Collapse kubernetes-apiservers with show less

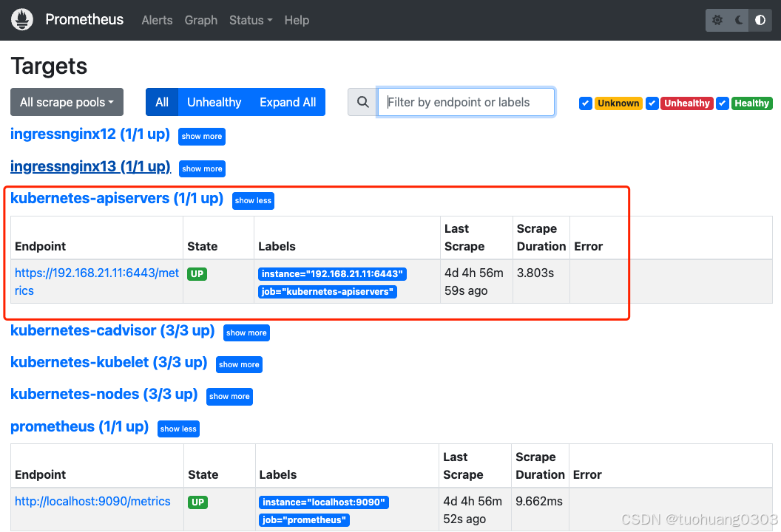pos(253,200)
